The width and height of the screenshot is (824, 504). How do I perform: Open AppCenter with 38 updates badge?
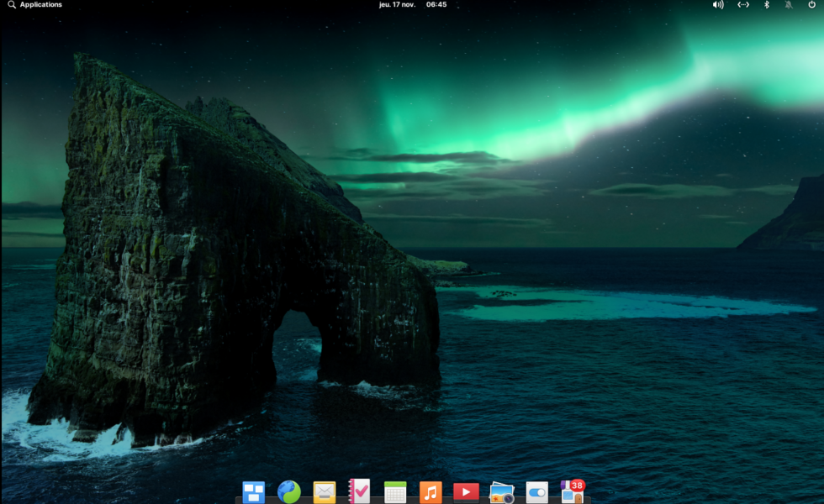click(x=573, y=491)
